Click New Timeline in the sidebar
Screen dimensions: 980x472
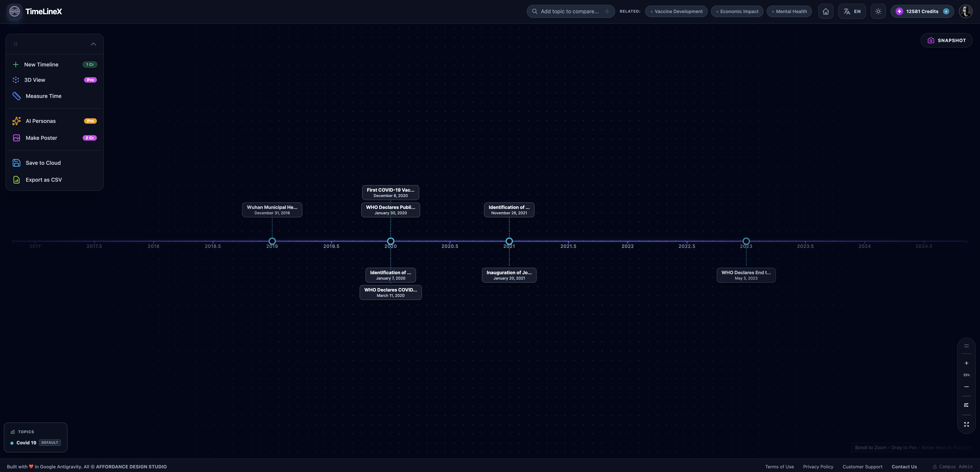[41, 64]
